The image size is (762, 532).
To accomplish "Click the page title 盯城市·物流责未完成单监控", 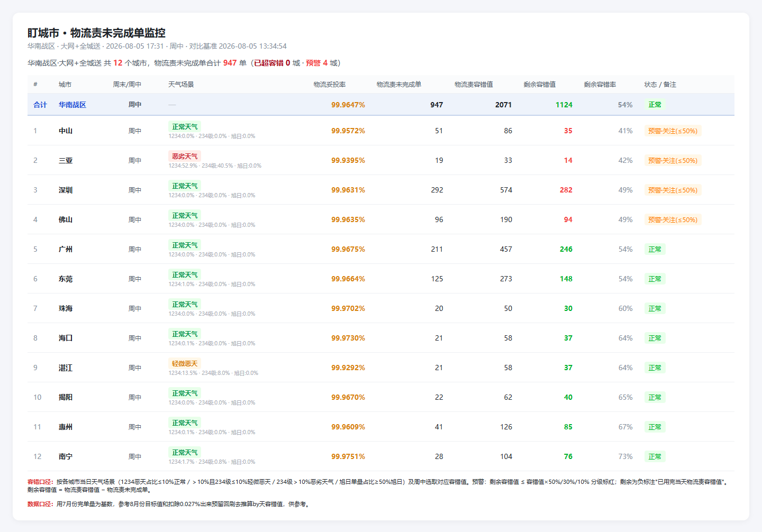I will 96,33.
